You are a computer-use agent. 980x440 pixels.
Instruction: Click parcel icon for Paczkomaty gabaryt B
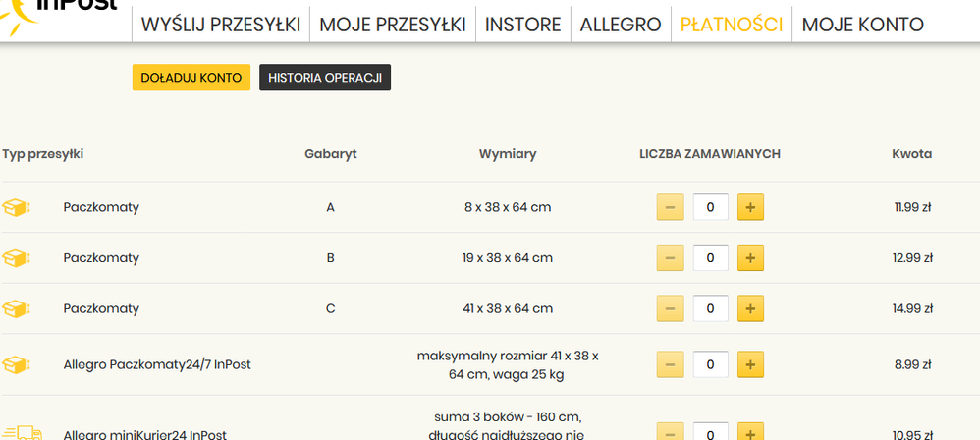point(16,258)
